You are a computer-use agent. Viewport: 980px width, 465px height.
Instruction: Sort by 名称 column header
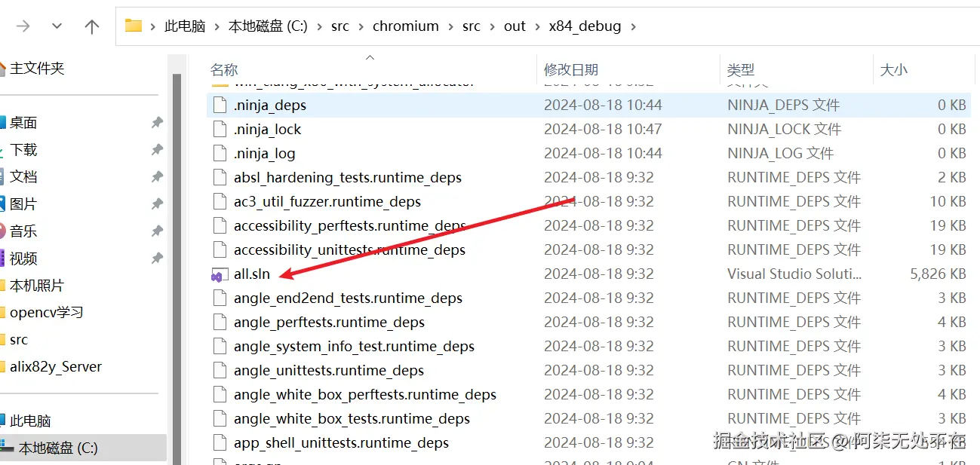(224, 70)
